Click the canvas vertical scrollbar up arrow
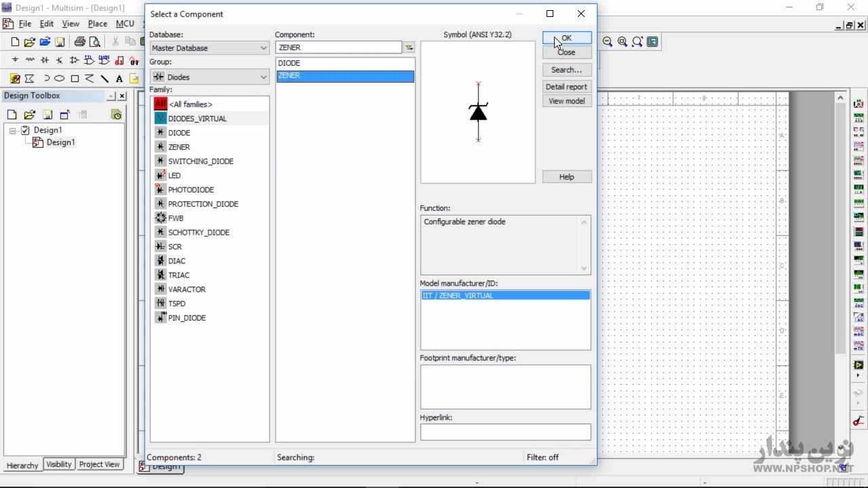868x488 pixels. click(841, 98)
